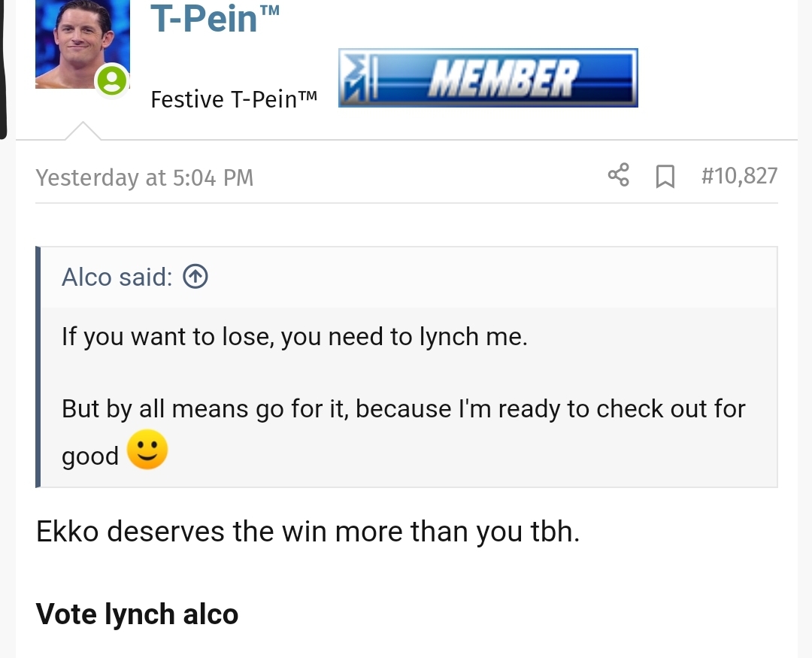The width and height of the screenshot is (812, 658).
Task: Click the blue MEMBER banner text
Action: pyautogui.click(x=504, y=77)
